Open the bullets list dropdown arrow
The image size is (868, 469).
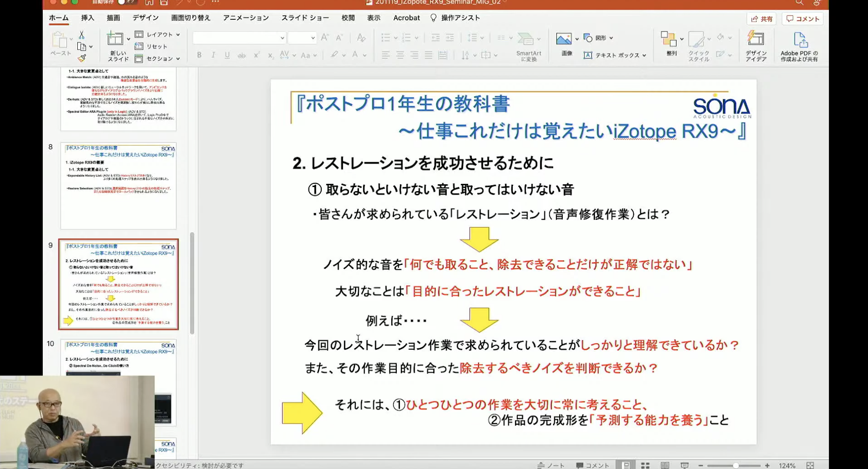396,38
